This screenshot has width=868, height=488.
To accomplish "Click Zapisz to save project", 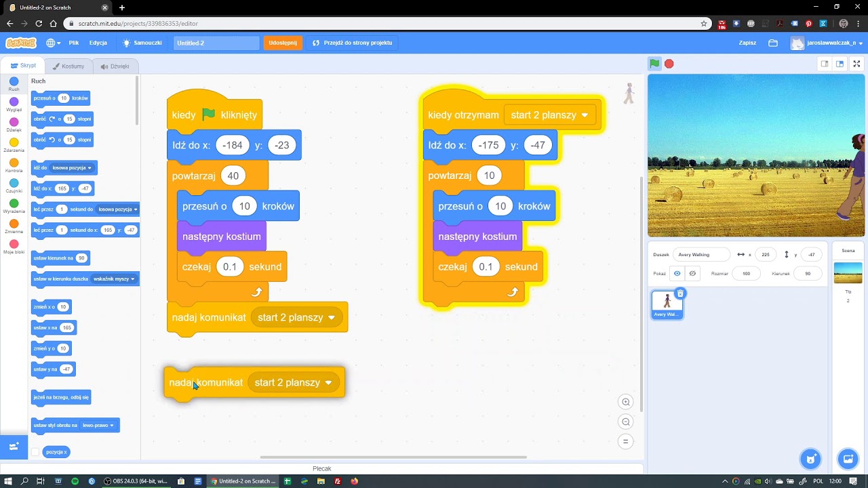I will click(747, 43).
